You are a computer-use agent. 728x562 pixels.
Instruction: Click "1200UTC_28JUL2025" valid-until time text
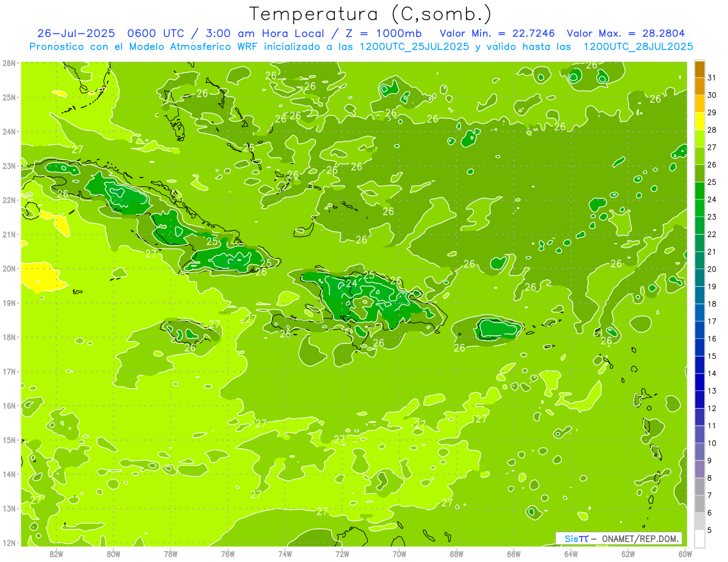click(638, 47)
